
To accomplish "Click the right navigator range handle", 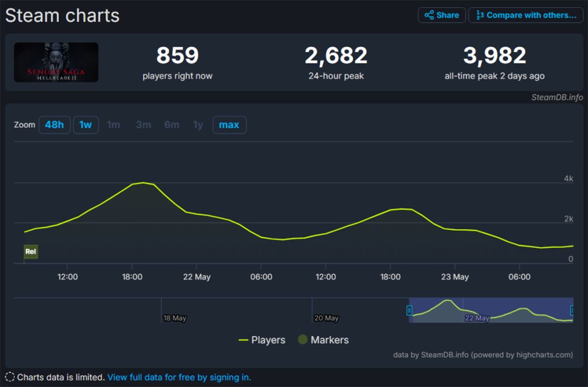I will click(572, 311).
